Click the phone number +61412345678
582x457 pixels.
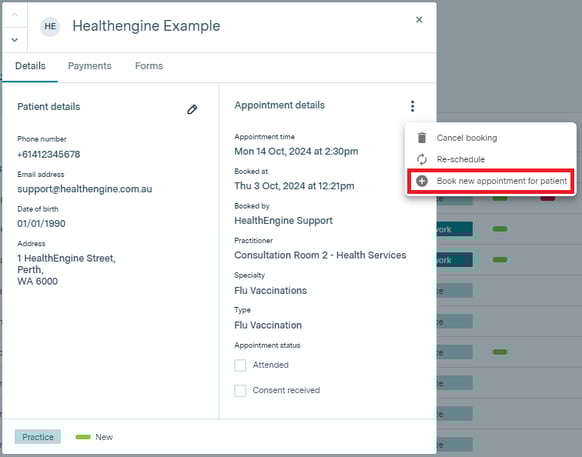click(49, 154)
